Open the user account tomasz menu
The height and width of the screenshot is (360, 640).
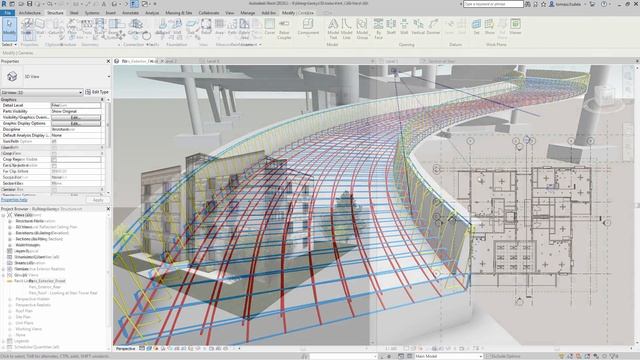569,4
